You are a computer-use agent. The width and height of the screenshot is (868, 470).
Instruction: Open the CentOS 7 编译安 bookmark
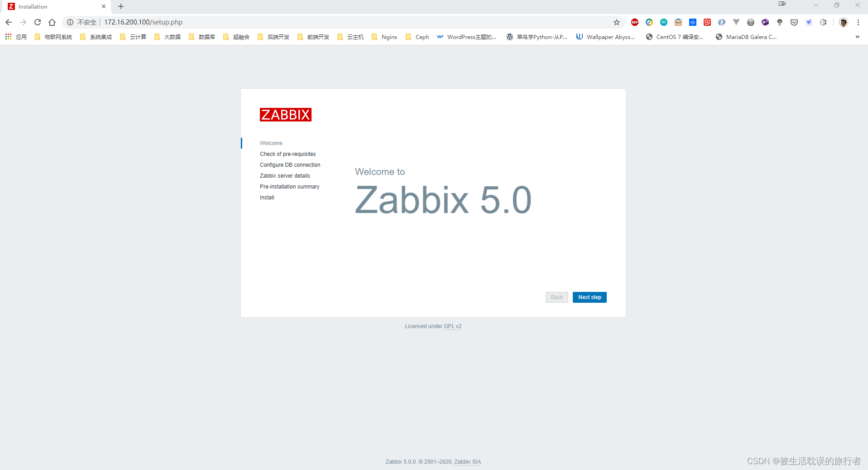675,37
